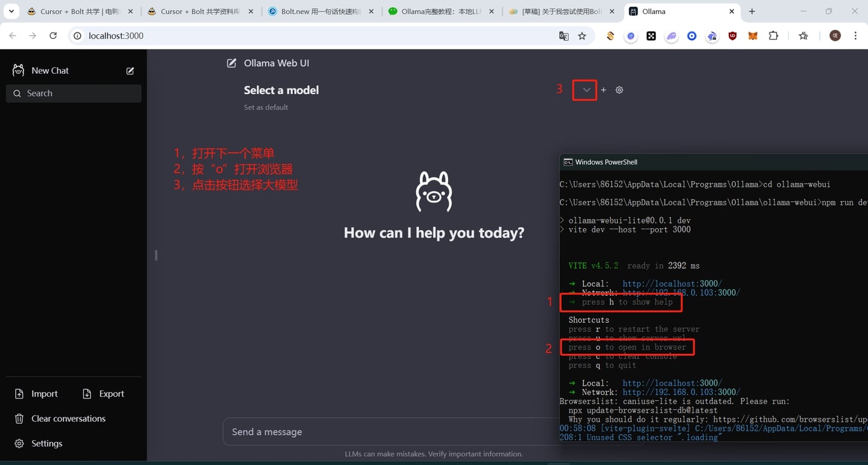Switch to first Cursor + Bolt 共学 tab
This screenshot has height=465, width=868.
pyautogui.click(x=80, y=11)
